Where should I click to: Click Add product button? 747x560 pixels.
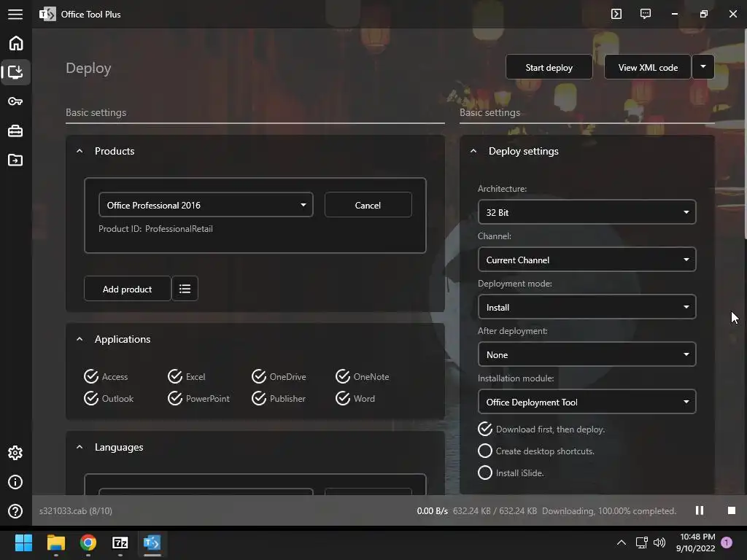coord(127,289)
